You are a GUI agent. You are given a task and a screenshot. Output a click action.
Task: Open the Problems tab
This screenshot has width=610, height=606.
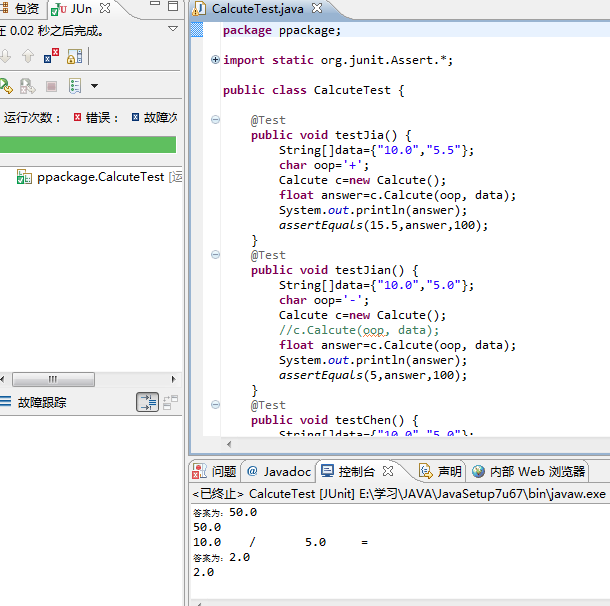coord(215,471)
